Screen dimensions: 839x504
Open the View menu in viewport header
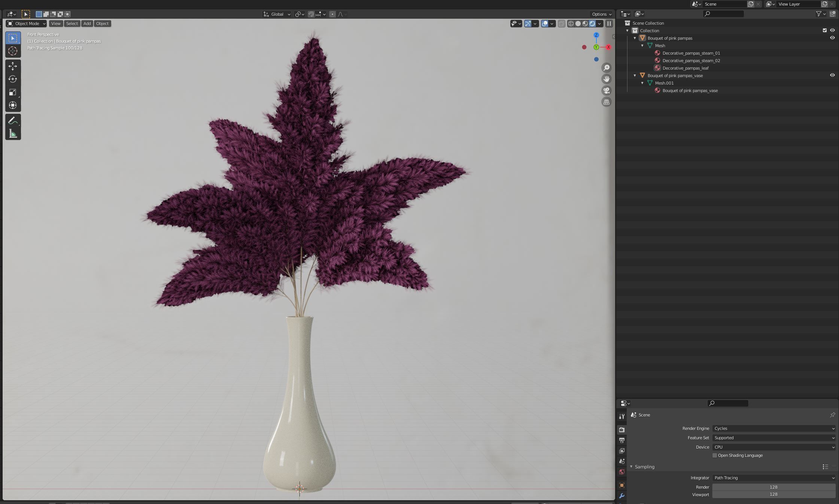pos(56,24)
